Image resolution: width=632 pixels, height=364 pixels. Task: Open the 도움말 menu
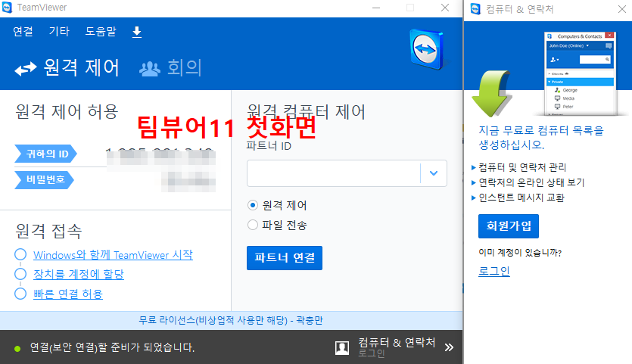pyautogui.click(x=101, y=32)
